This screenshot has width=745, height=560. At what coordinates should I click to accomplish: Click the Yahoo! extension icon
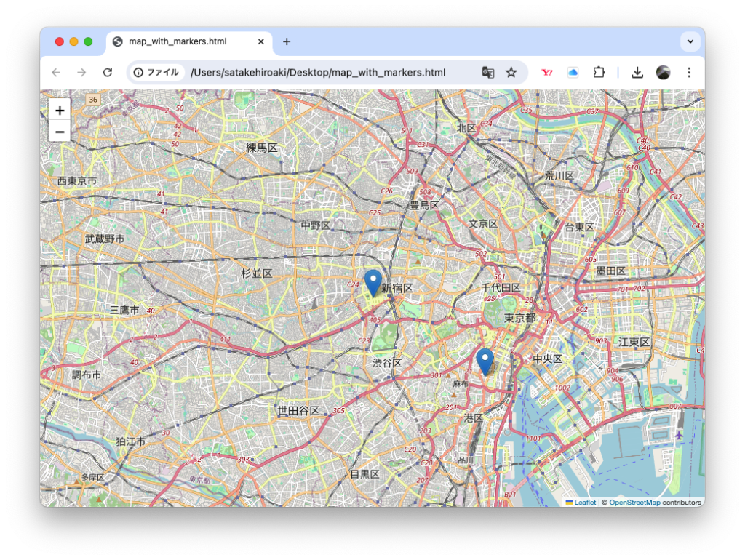pyautogui.click(x=547, y=72)
